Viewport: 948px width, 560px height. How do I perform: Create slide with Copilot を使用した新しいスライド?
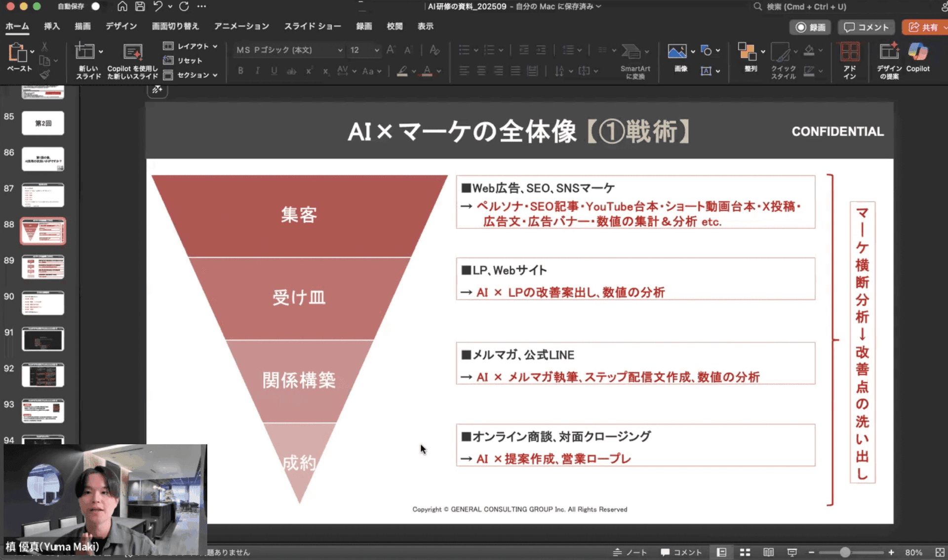pos(132,58)
